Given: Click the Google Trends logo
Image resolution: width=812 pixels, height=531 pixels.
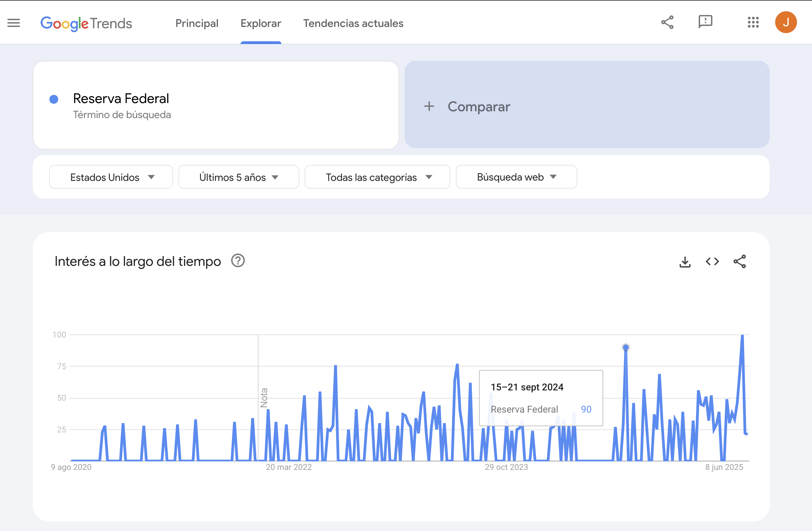Looking at the screenshot, I should click(86, 23).
